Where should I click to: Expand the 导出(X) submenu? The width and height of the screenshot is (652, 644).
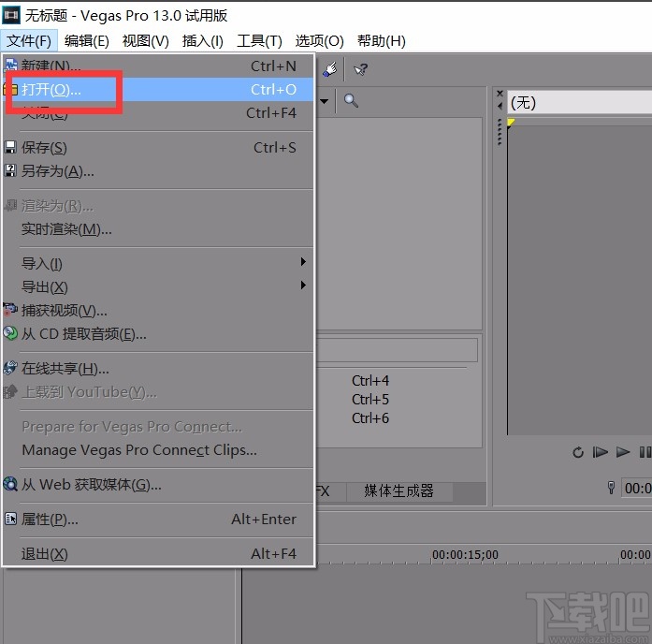[x=158, y=286]
